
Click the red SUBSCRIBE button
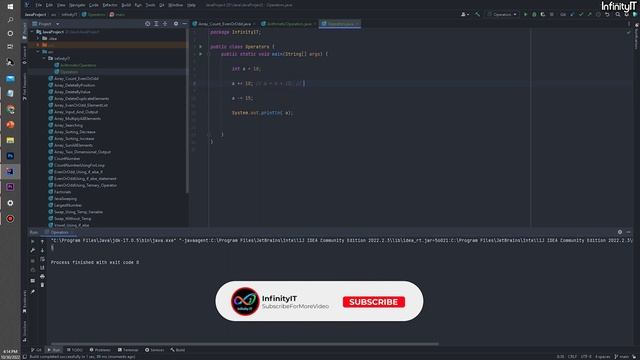373,302
